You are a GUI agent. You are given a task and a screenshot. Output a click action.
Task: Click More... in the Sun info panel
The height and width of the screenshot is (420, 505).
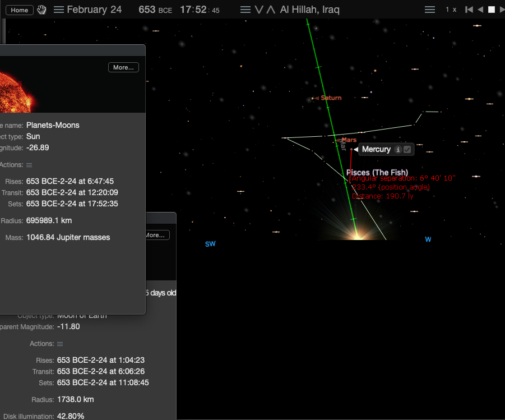[123, 67]
